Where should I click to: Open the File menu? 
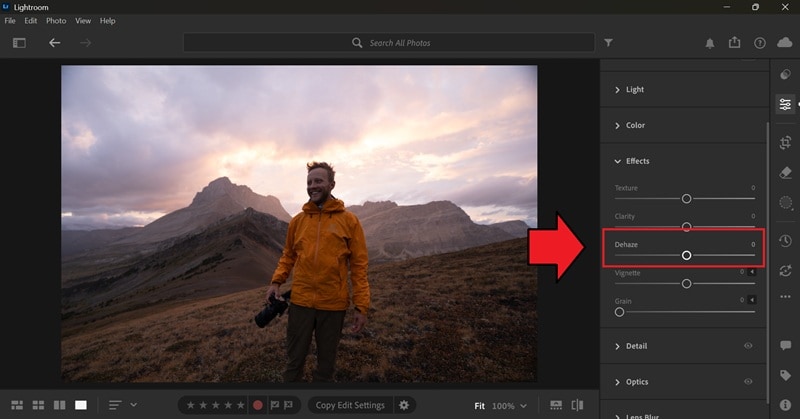pyautogui.click(x=10, y=21)
